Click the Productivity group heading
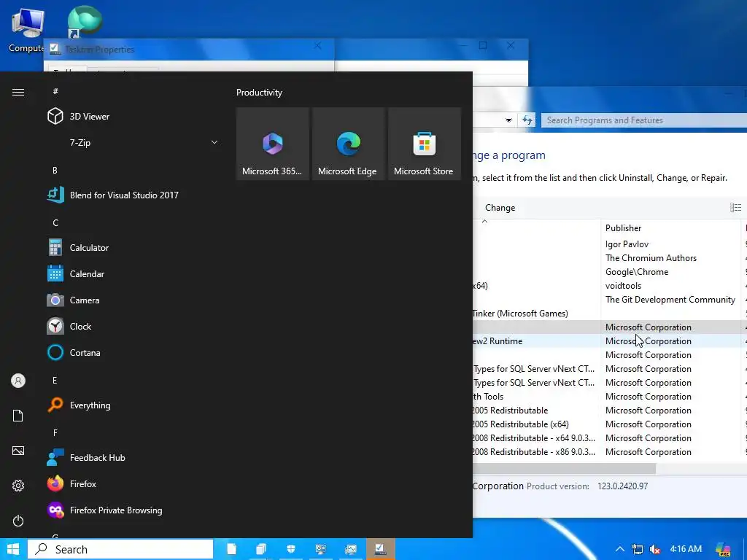 coord(259,93)
